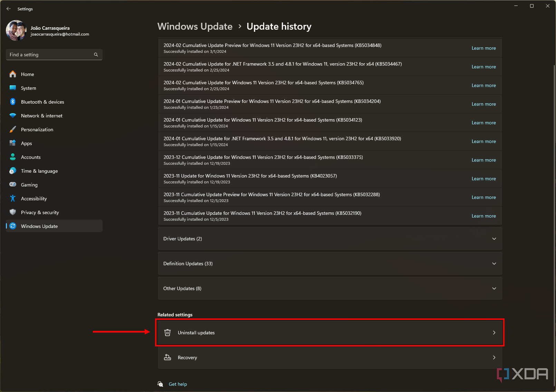Viewport: 556px width, 392px height.
Task: Open the Apps settings category
Action: click(x=54, y=143)
